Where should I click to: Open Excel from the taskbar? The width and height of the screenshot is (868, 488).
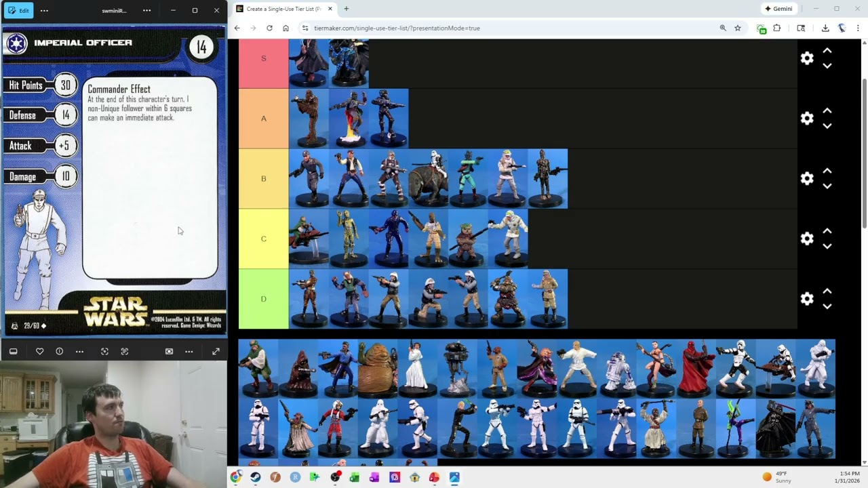pyautogui.click(x=355, y=477)
